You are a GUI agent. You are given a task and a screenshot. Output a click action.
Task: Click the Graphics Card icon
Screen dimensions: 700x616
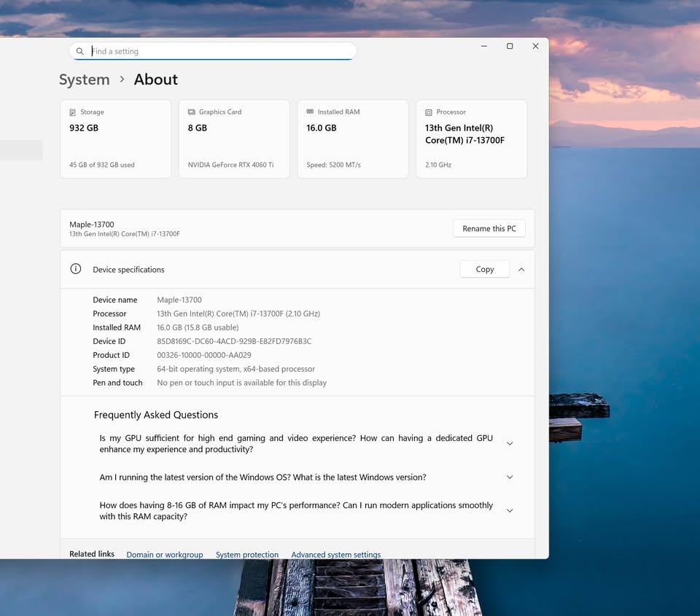point(192,112)
